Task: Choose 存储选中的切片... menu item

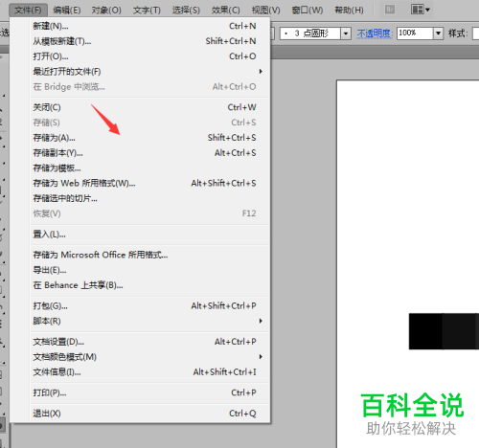Action: (149, 198)
